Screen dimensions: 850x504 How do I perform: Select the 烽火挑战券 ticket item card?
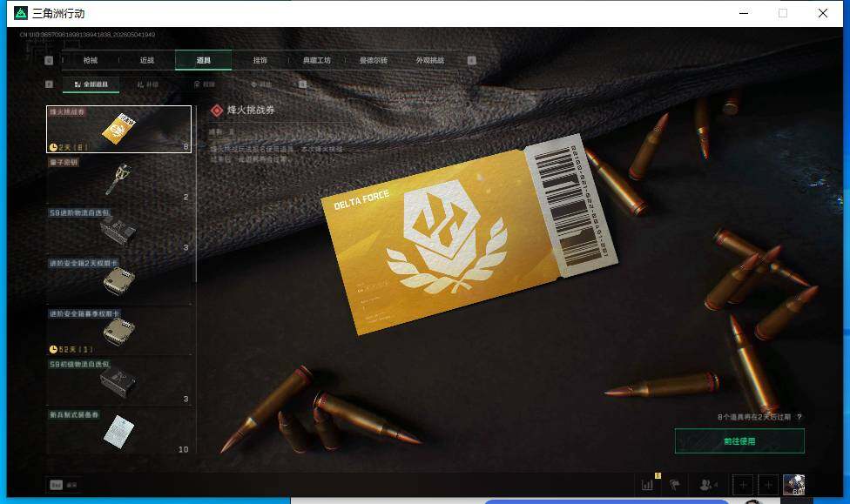(118, 129)
